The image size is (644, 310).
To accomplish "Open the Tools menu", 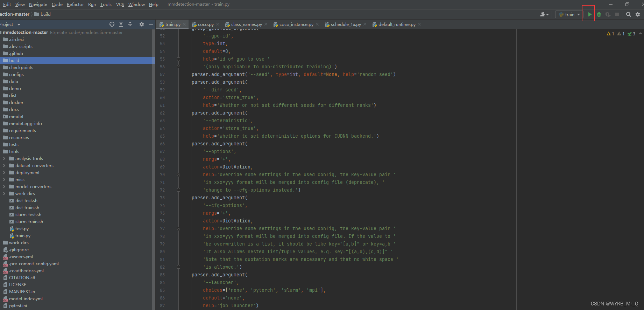I will [x=106, y=4].
